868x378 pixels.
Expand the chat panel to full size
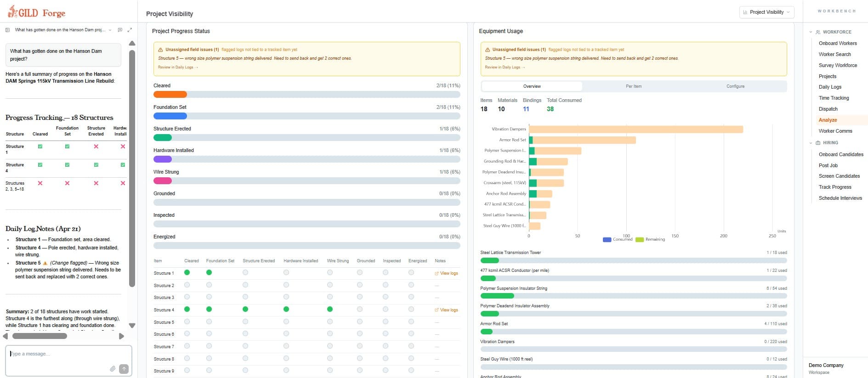point(130,30)
